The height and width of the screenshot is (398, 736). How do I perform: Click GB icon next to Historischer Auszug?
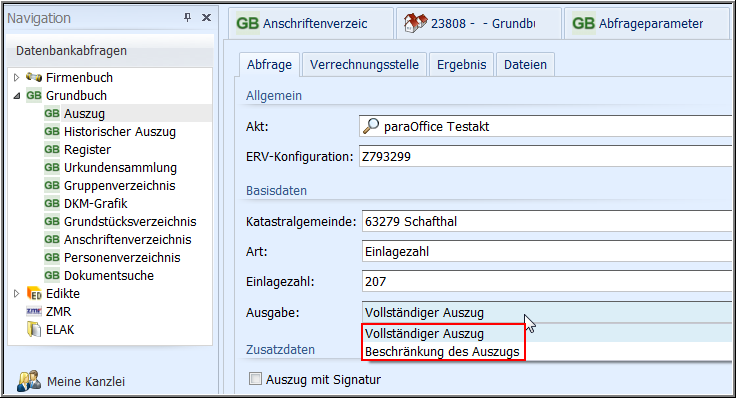[52, 131]
